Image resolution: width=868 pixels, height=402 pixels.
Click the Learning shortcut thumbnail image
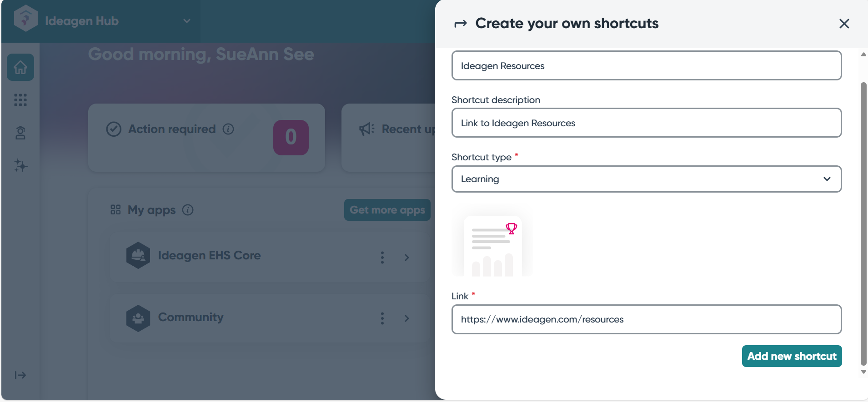pos(492,245)
